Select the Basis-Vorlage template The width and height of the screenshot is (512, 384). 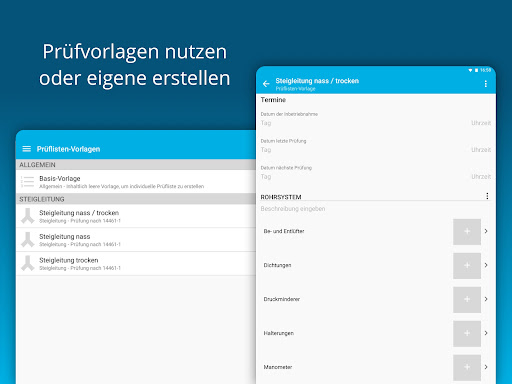[x=136, y=182]
